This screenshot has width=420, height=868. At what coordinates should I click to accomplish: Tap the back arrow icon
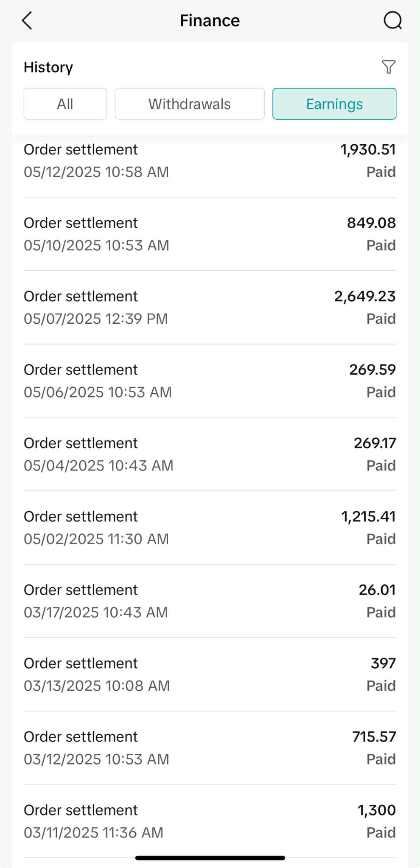click(27, 20)
